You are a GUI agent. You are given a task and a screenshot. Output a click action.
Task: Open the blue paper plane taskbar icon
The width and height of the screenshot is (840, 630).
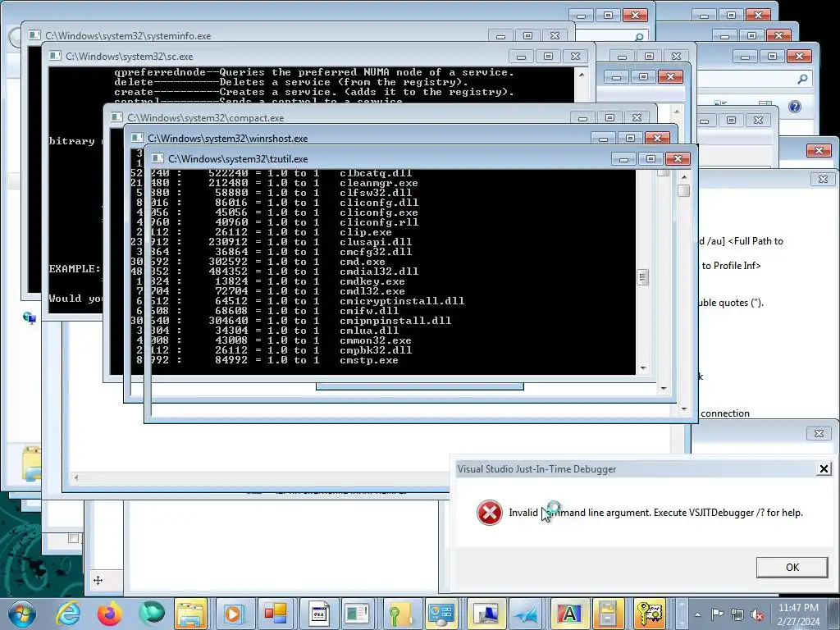click(x=527, y=614)
